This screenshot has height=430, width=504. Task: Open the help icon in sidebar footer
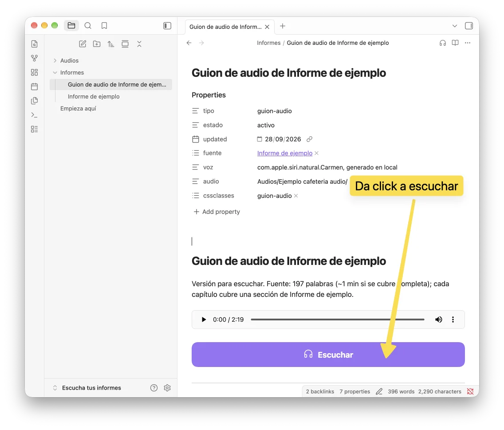tap(154, 388)
